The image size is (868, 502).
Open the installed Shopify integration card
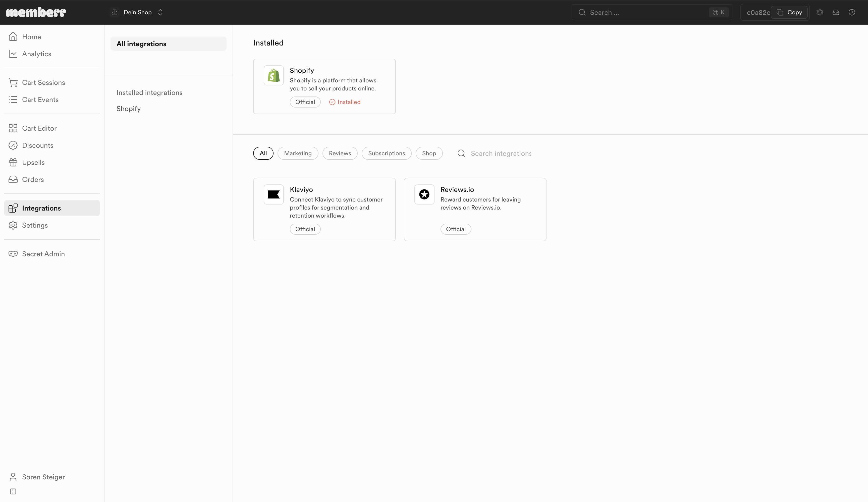[x=324, y=86]
